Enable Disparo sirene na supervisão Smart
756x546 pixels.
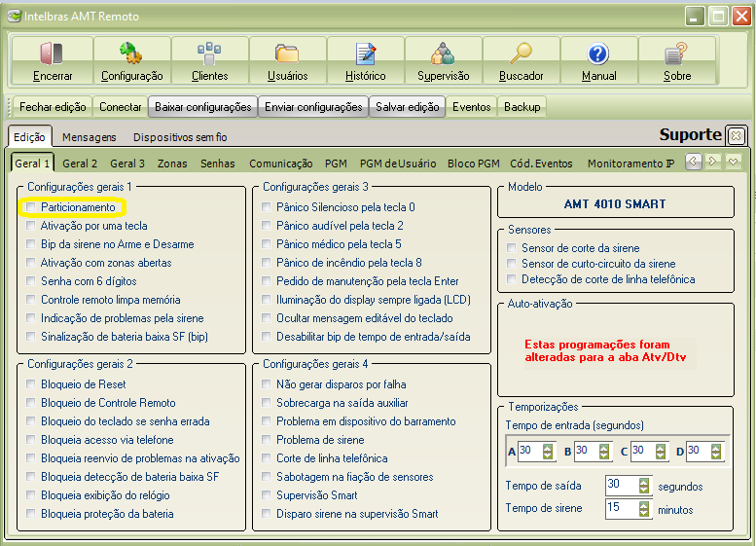(267, 513)
